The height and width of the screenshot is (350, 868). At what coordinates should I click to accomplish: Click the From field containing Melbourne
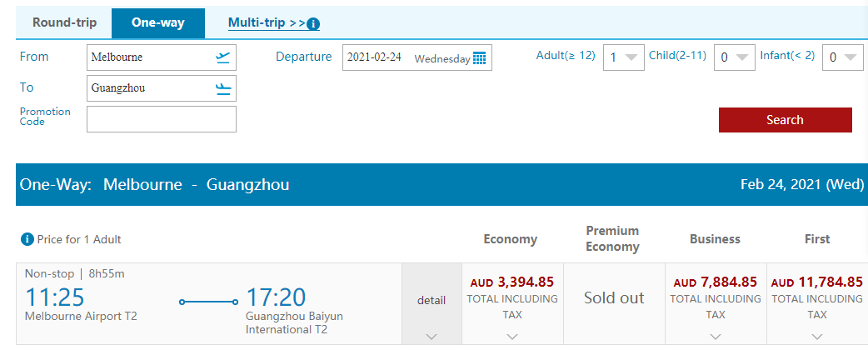pos(162,57)
